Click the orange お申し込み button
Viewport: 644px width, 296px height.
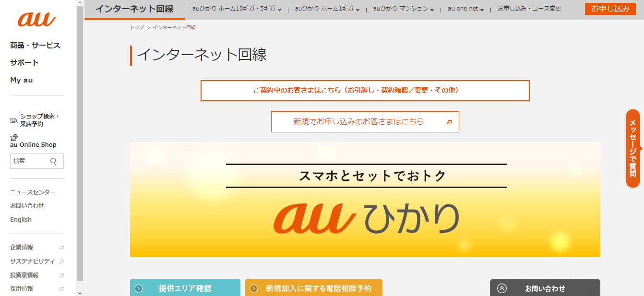point(610,9)
